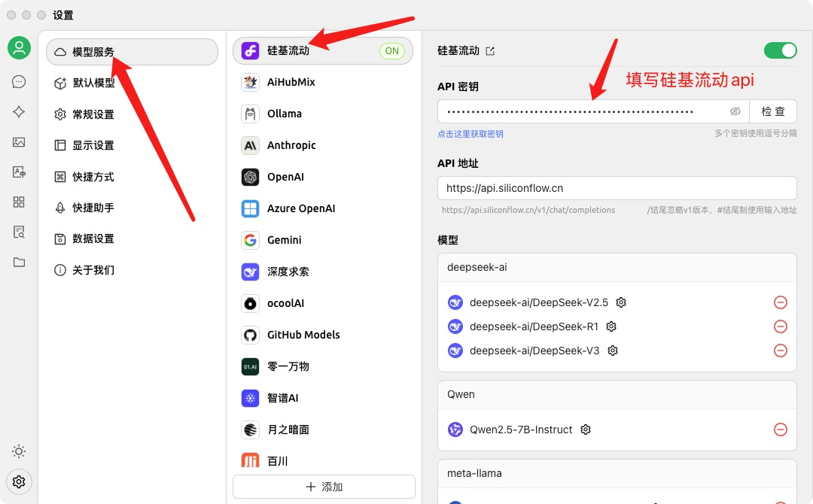Click the deepseek-ai group header

point(617,267)
